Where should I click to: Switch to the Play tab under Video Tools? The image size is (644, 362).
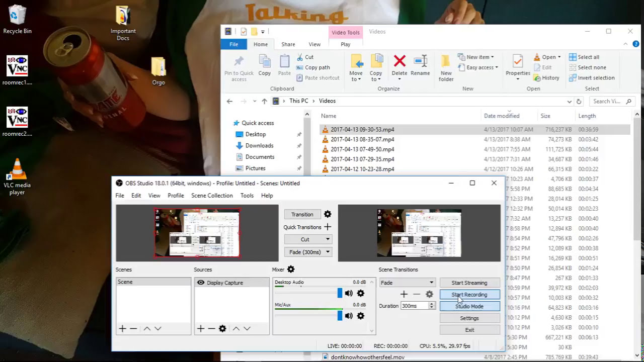pyautogui.click(x=346, y=44)
